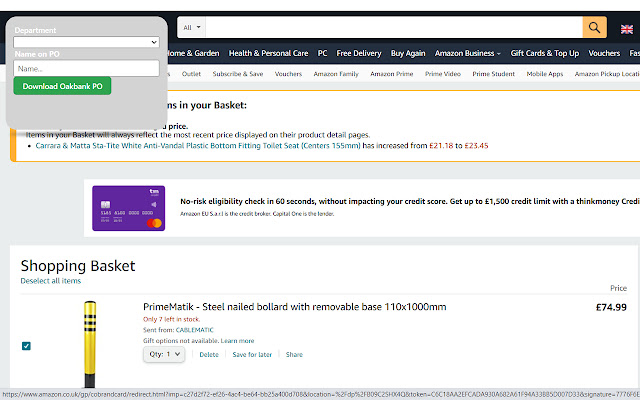Image resolution: width=640 pixels, height=400 pixels.
Task: Open the Qty: 1 quantity dropdown
Action: click(x=164, y=354)
